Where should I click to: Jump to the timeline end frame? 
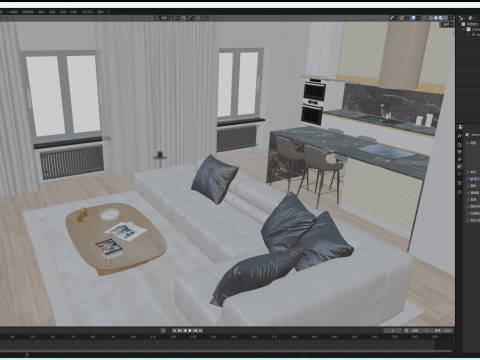click(x=200, y=330)
